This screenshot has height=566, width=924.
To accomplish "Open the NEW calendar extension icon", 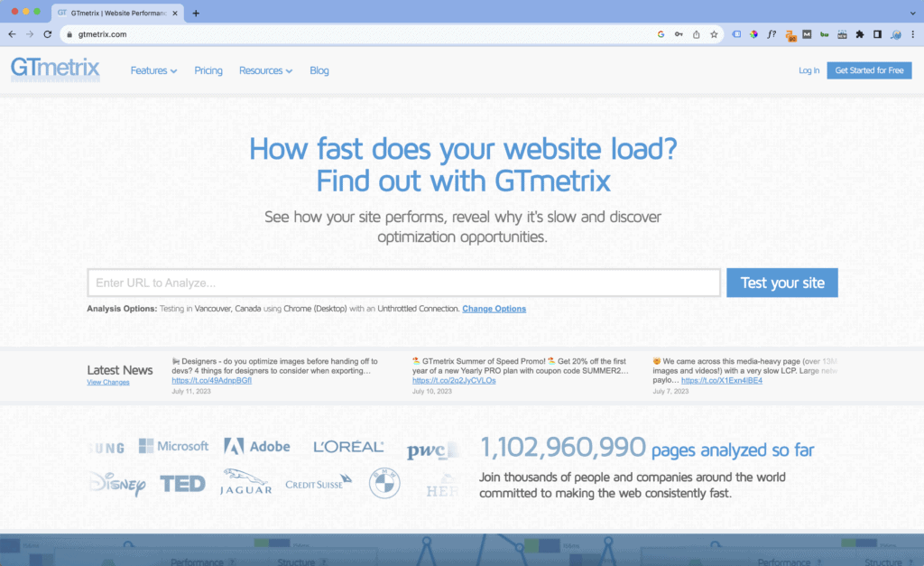I will tap(842, 34).
